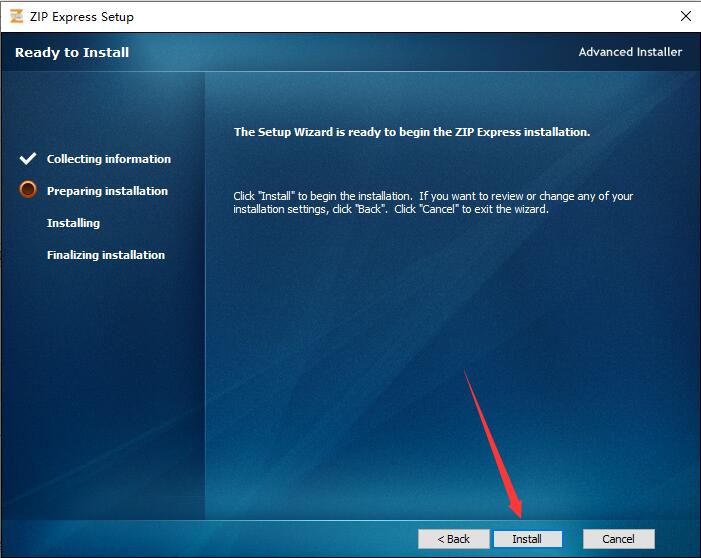Click the 'Advanced Installer' label
Image resolution: width=701 pixels, height=558 pixels.
(x=630, y=52)
